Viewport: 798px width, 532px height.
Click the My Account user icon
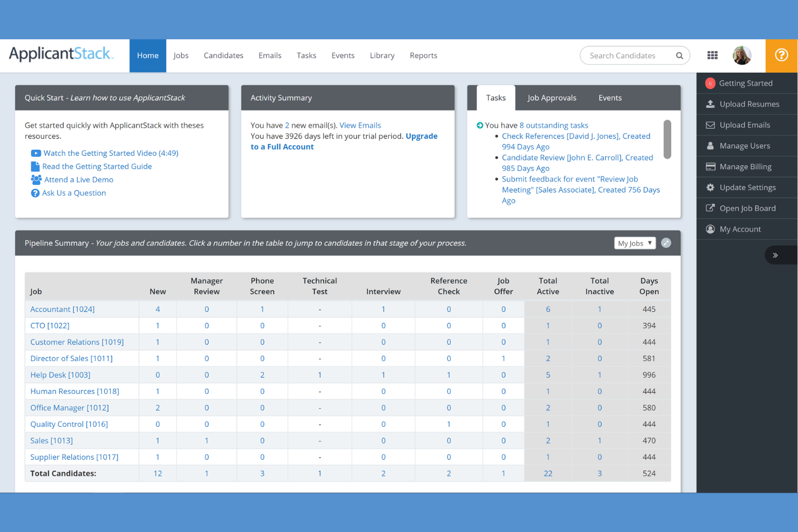tap(710, 229)
